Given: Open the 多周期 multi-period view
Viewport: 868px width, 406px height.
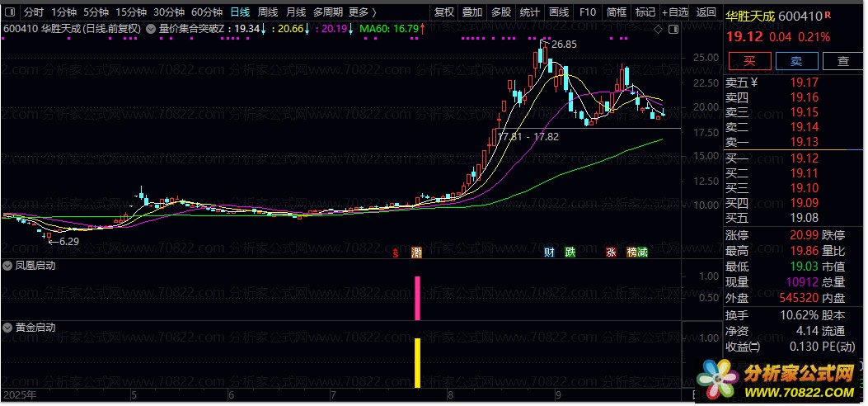Looking at the screenshot, I should (x=328, y=12).
